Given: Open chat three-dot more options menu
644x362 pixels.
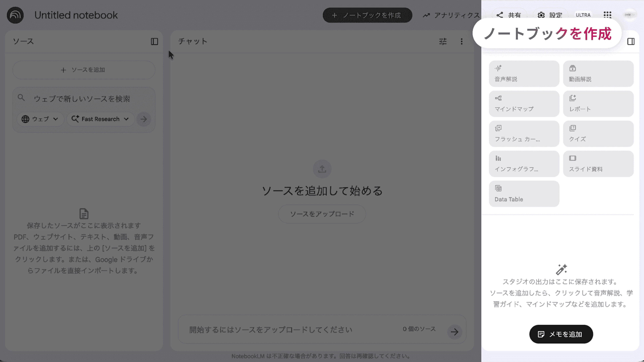Looking at the screenshot, I should point(462,41).
